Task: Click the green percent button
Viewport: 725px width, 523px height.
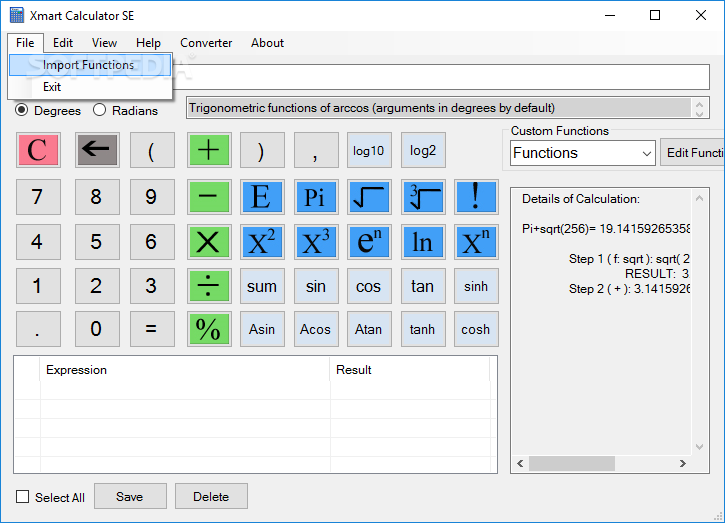Action: coord(209,329)
